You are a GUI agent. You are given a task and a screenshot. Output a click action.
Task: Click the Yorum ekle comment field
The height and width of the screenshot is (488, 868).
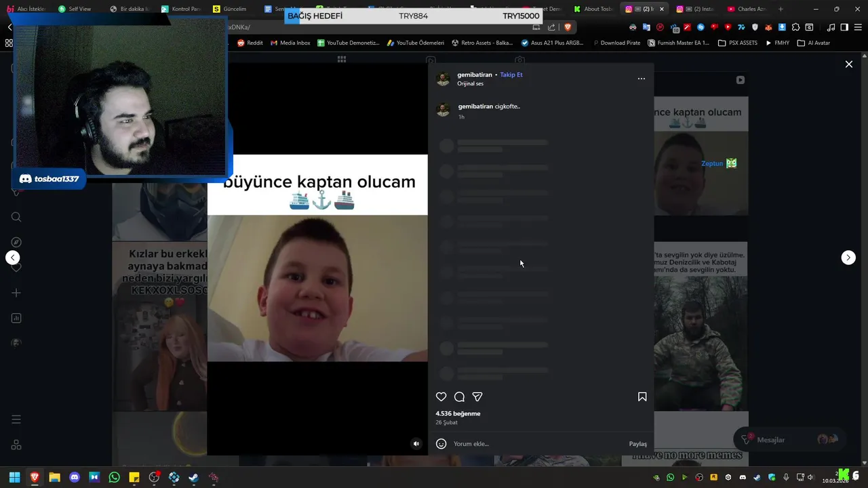pyautogui.click(x=536, y=444)
